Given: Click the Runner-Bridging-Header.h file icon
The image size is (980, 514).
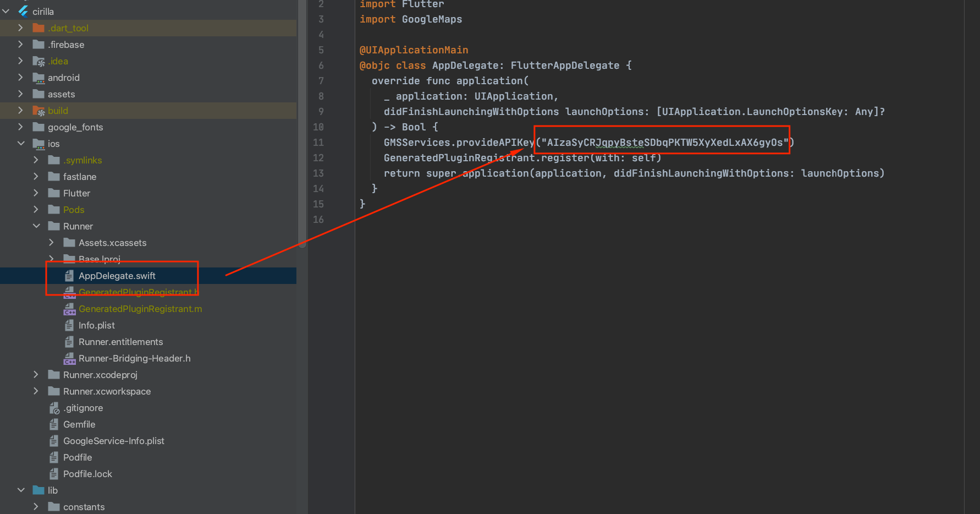Looking at the screenshot, I should coord(69,358).
